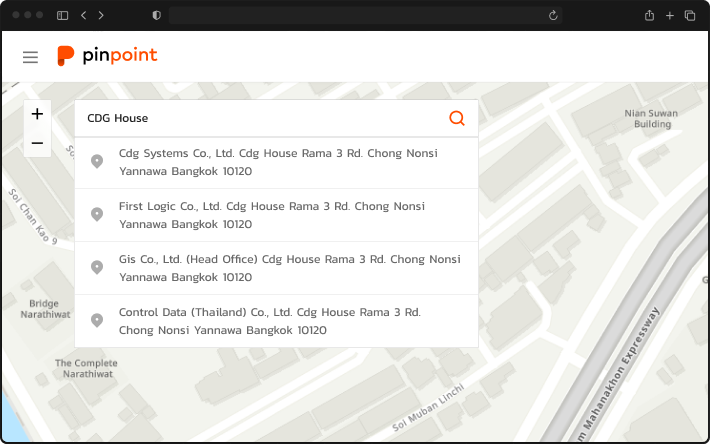The width and height of the screenshot is (710, 444).
Task: Open a new tab with plus icon
Action: pyautogui.click(x=670, y=15)
